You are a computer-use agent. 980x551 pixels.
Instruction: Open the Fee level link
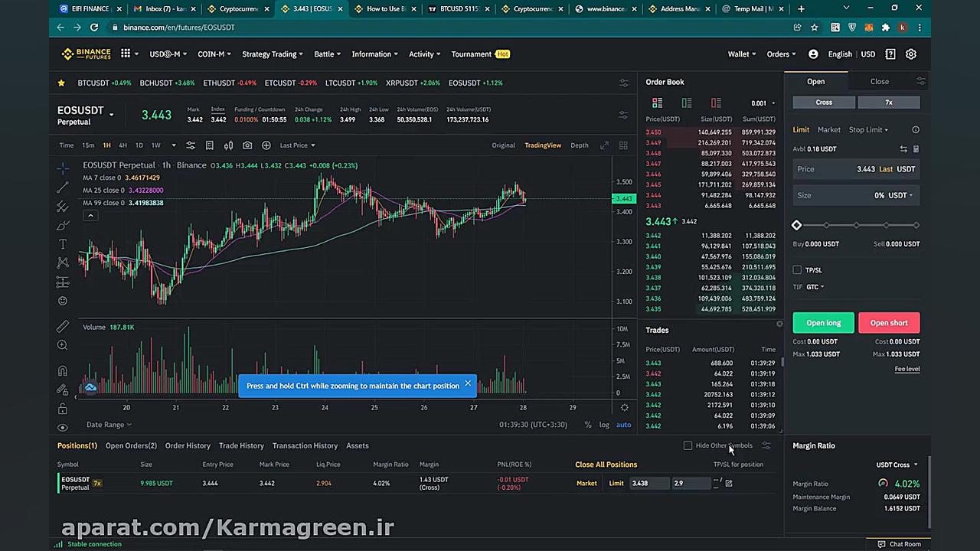907,369
